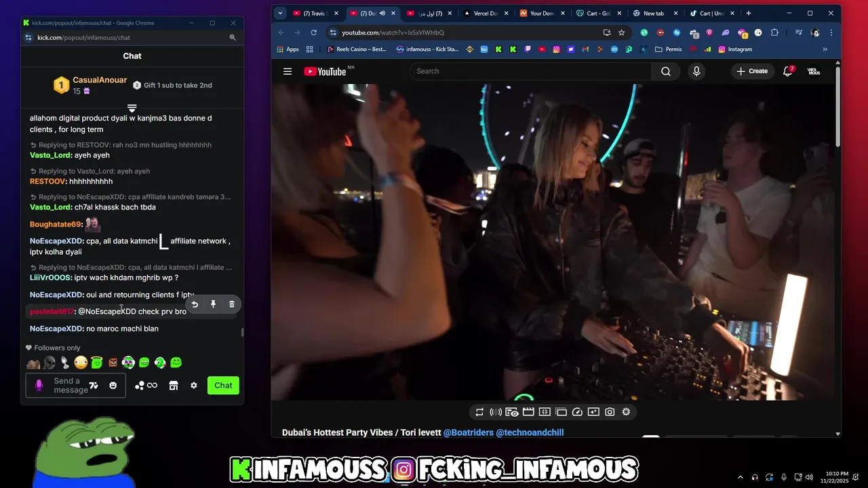Open the infamouss Kick bookmark
Image resolution: width=868 pixels, height=488 pixels.
point(427,49)
